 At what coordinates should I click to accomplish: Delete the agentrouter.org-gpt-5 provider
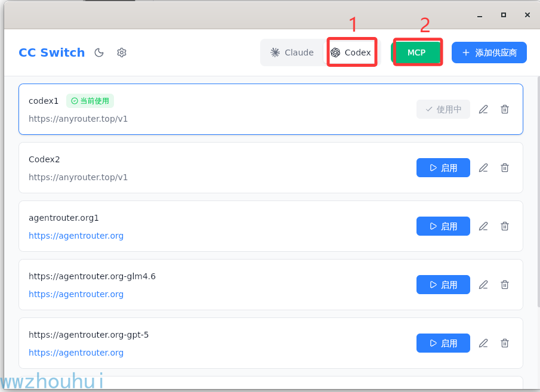[505, 344]
